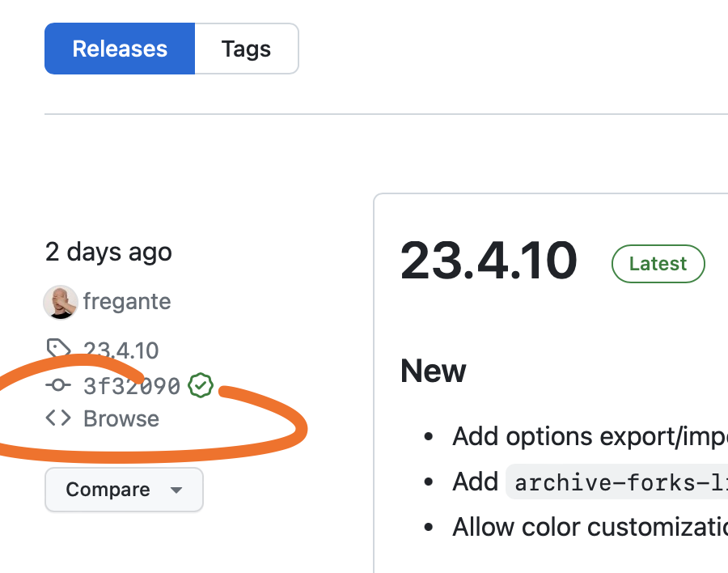Click the 23.4.10 release title heading
This screenshot has height=573, width=728.
point(489,261)
